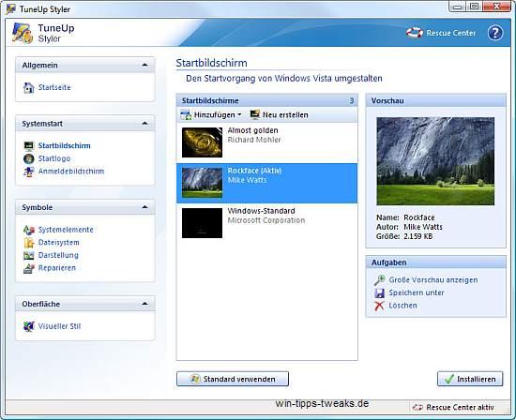This screenshot has width=516, height=420.
Task: Open the Startlogo icon
Action: coord(29,158)
